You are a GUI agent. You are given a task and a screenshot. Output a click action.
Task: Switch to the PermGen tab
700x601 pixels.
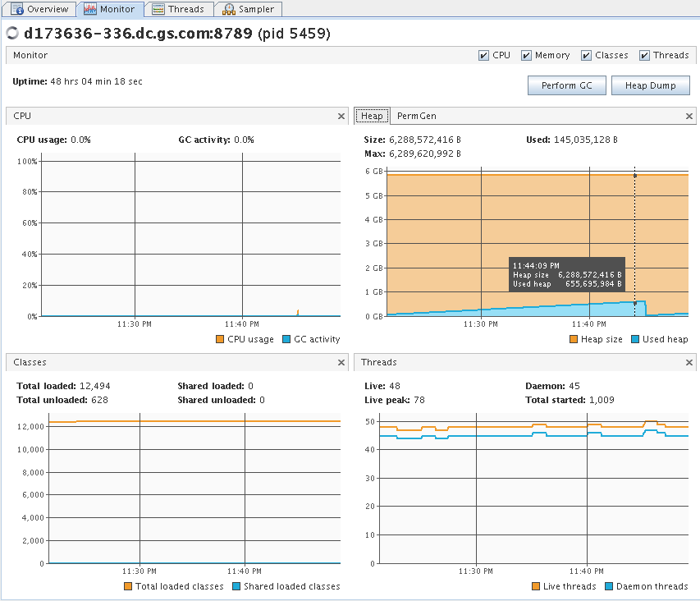[x=416, y=117]
